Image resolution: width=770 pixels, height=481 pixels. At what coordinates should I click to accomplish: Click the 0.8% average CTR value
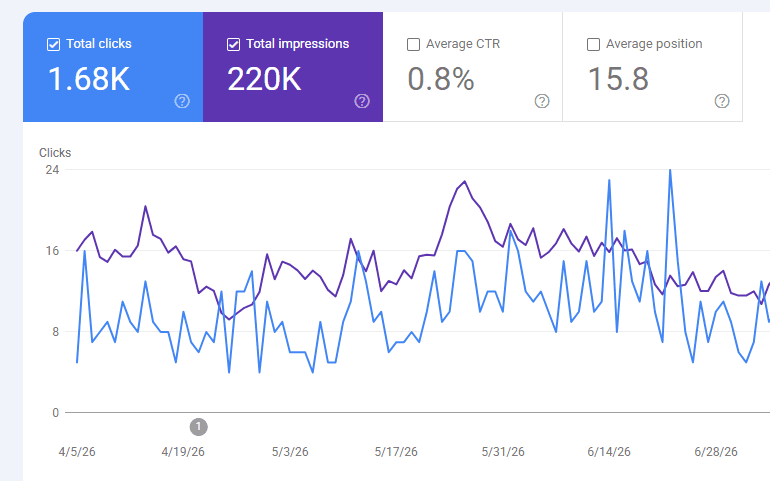441,79
